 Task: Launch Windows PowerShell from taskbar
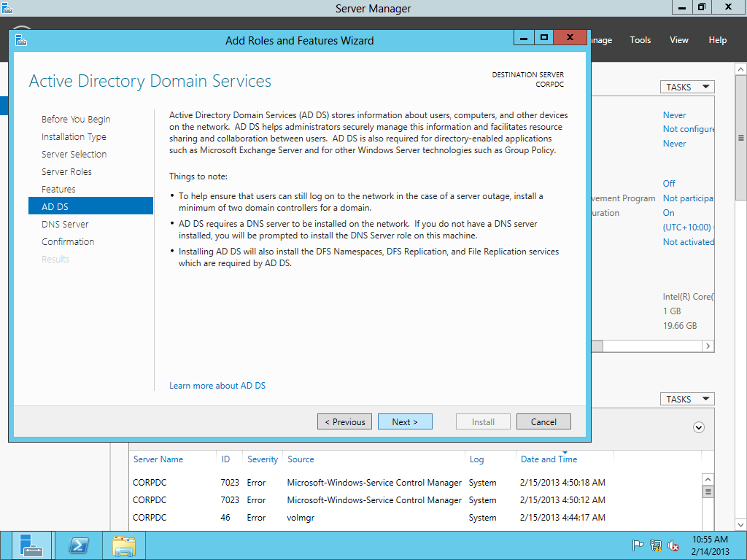(x=79, y=545)
